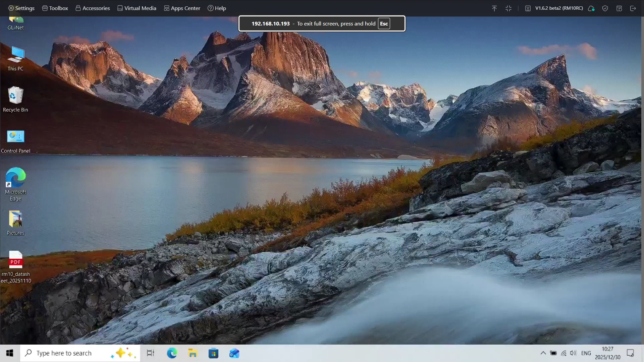This screenshot has height=362, width=644.
Task: Open the Apps Center
Action: 181,8
